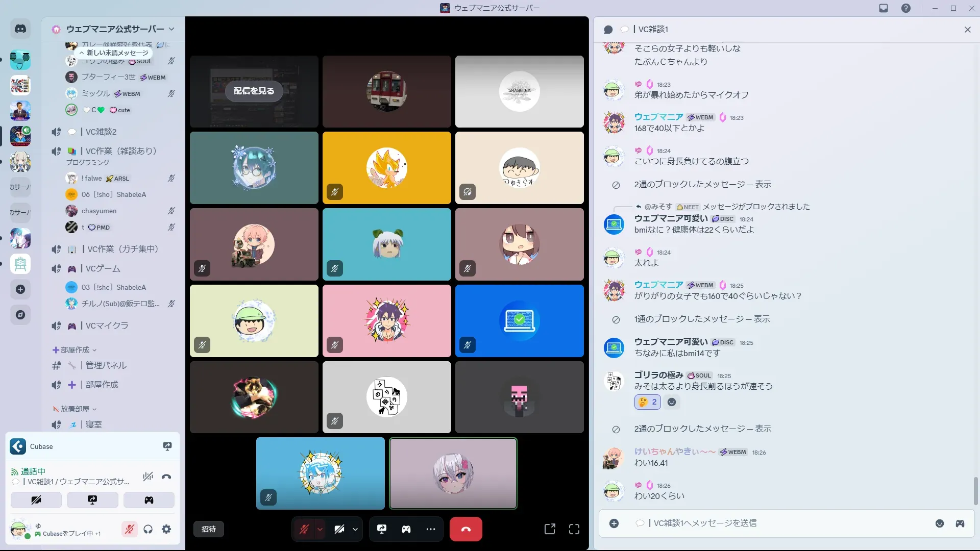980x551 pixels.
Task: Unmute microphone in the call control bar
Action: pos(304,529)
